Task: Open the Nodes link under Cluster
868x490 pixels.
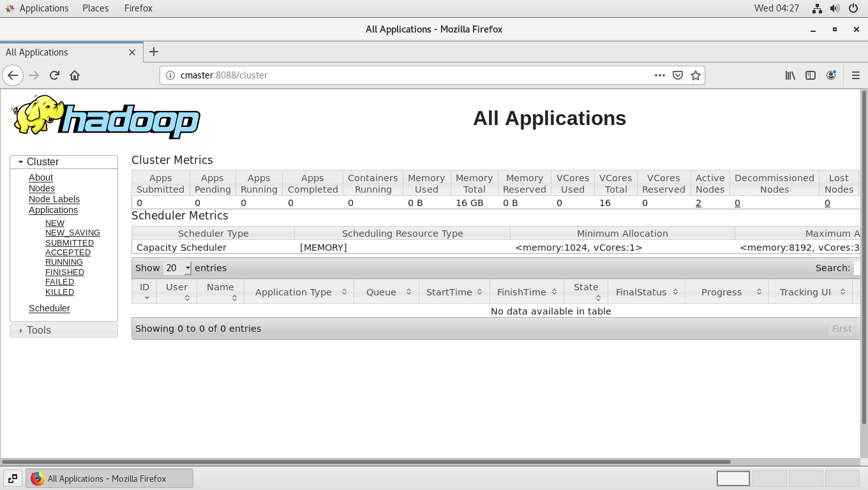Action: tap(41, 188)
